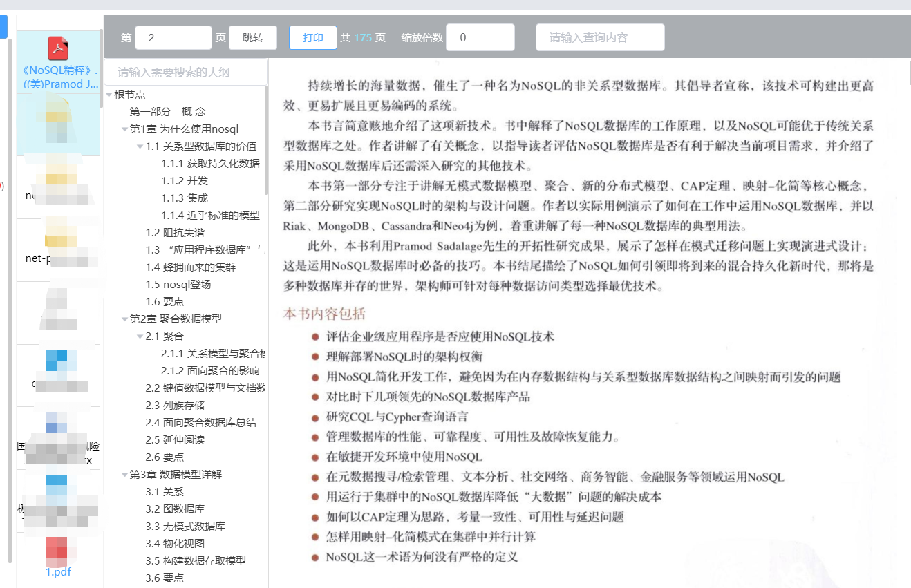The height and width of the screenshot is (588, 911).
Task: Focus the 缩放倍数 zoom factor field
Action: [x=480, y=37]
